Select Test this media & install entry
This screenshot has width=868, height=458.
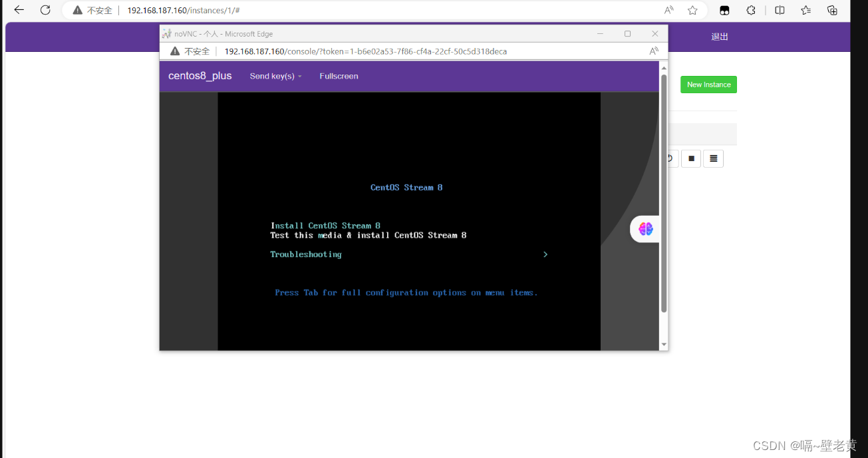(368, 235)
